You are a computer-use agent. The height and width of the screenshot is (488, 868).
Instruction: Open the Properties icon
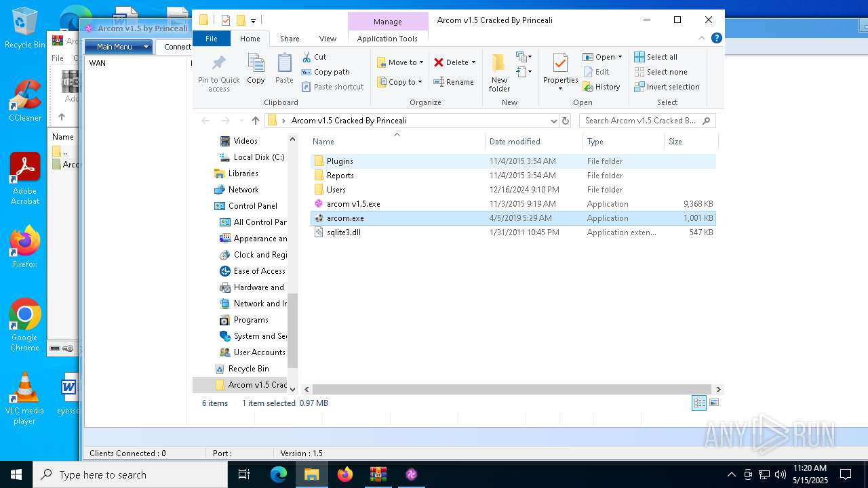(560, 64)
